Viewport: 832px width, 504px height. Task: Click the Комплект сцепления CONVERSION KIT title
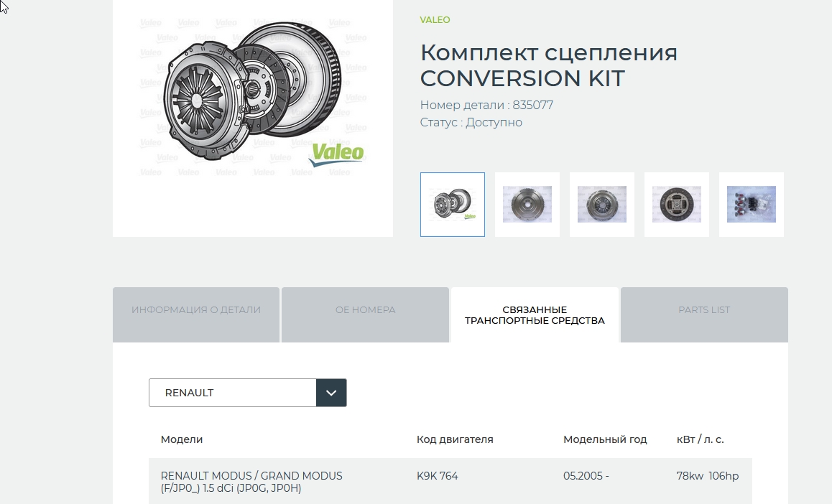[549, 65]
